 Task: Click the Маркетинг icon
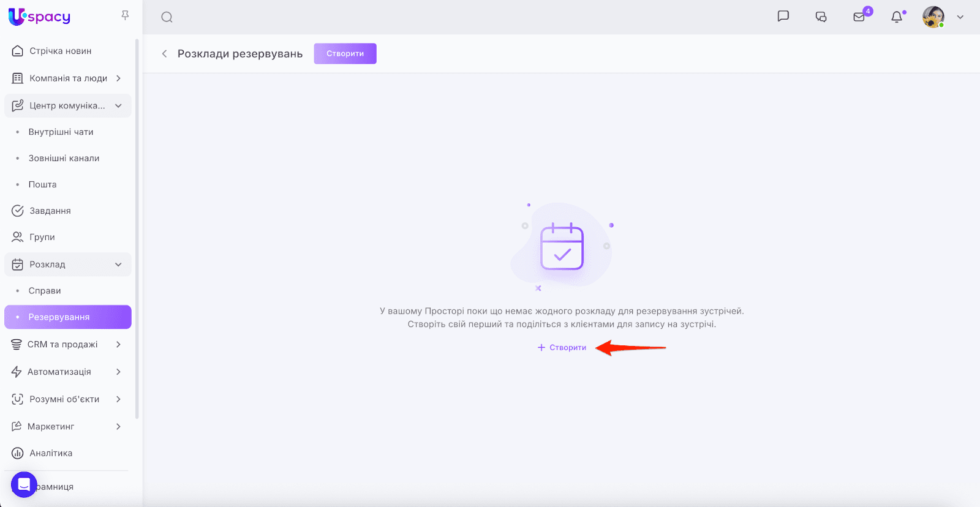tap(17, 426)
